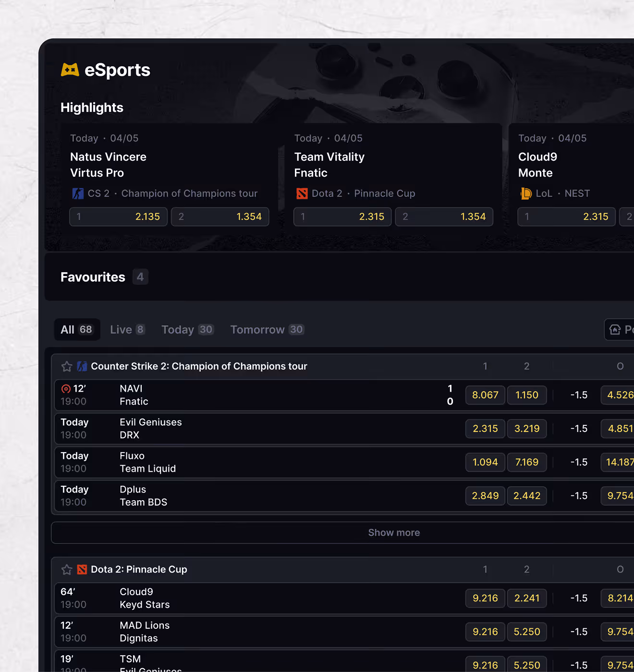Click Counter Strike 2: Champion of Champions tour title
This screenshot has height=672, width=634.
199,366
